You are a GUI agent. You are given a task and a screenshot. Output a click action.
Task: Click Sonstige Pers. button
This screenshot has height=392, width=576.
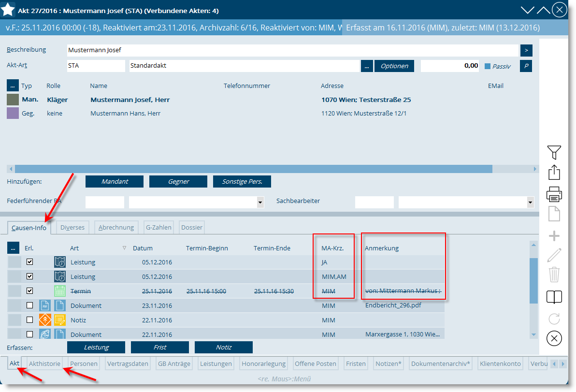pos(242,181)
